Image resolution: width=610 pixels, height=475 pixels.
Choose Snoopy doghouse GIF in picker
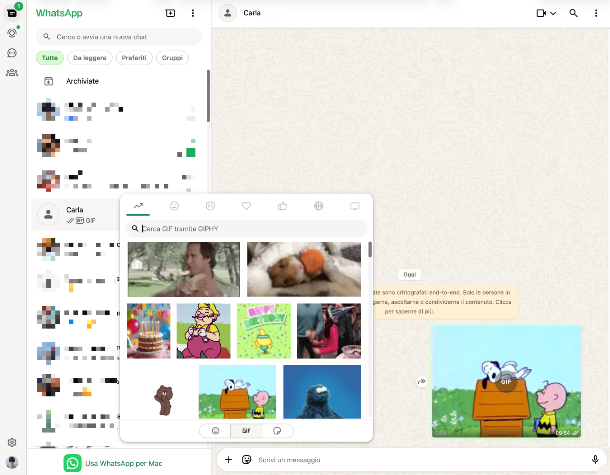point(237,392)
